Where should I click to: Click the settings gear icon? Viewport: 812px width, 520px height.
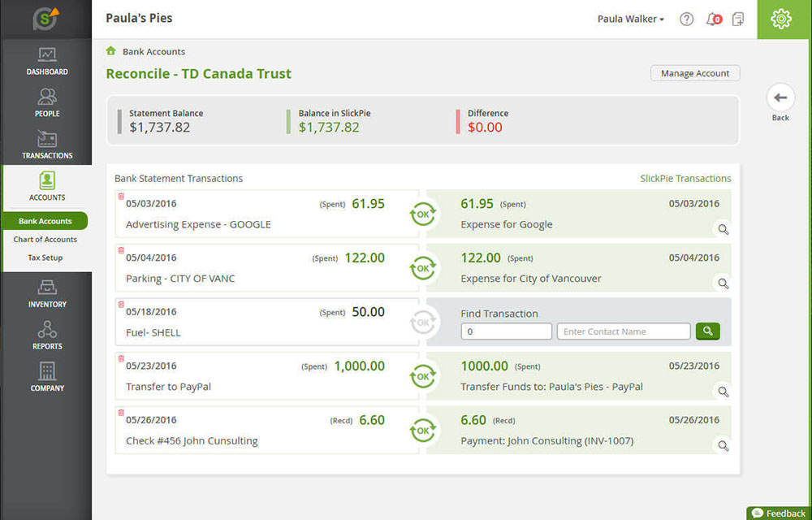click(x=781, y=19)
